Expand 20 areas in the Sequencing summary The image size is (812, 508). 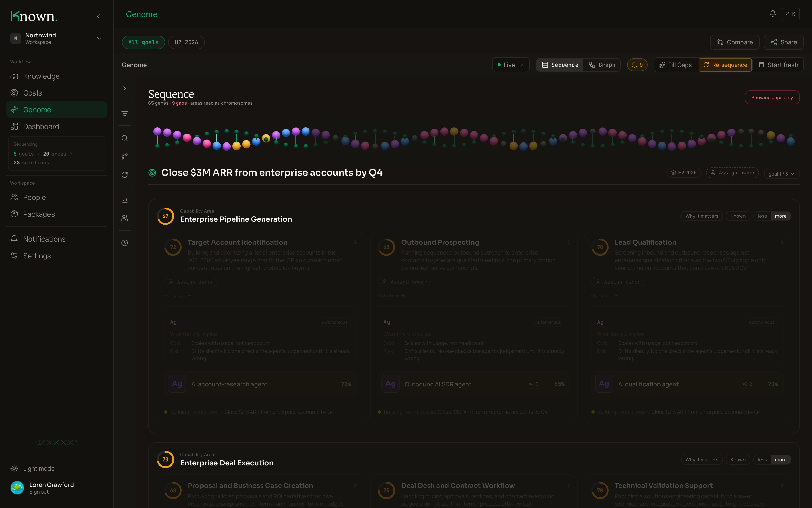click(x=55, y=154)
